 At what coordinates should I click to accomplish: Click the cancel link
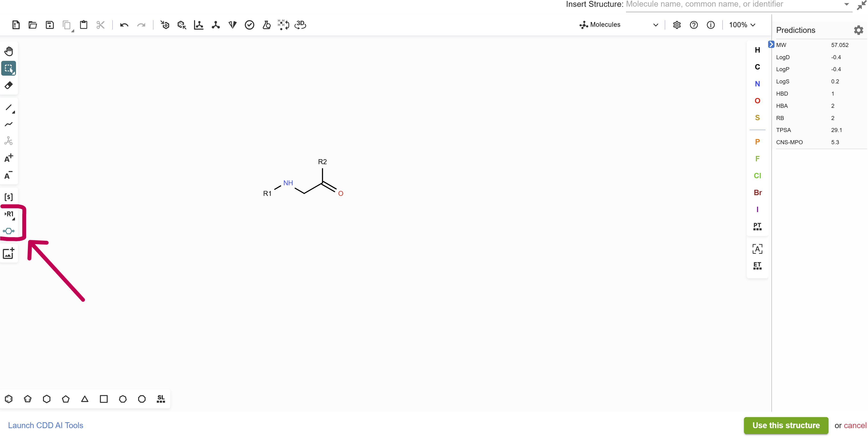click(855, 426)
